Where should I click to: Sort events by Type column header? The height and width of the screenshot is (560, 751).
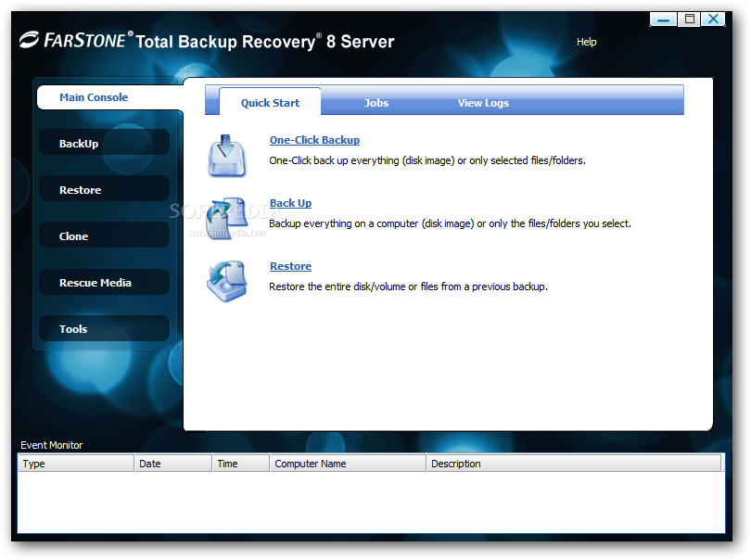[x=76, y=464]
